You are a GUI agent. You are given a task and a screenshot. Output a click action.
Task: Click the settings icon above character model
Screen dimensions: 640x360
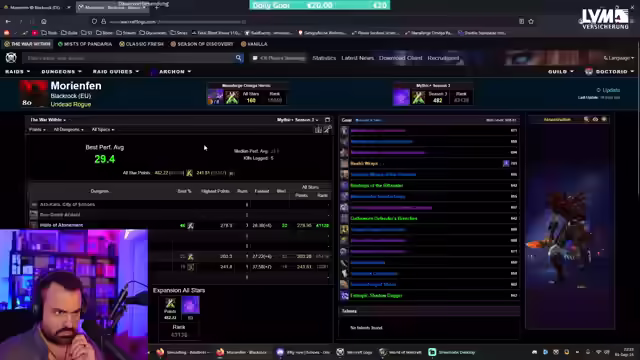pos(604,120)
